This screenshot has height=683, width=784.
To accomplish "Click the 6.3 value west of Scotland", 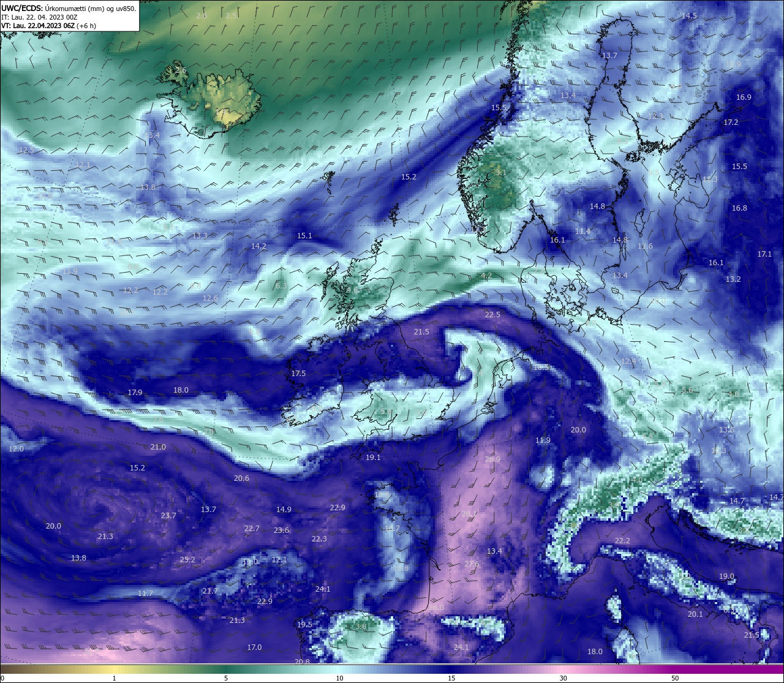I will click(281, 286).
